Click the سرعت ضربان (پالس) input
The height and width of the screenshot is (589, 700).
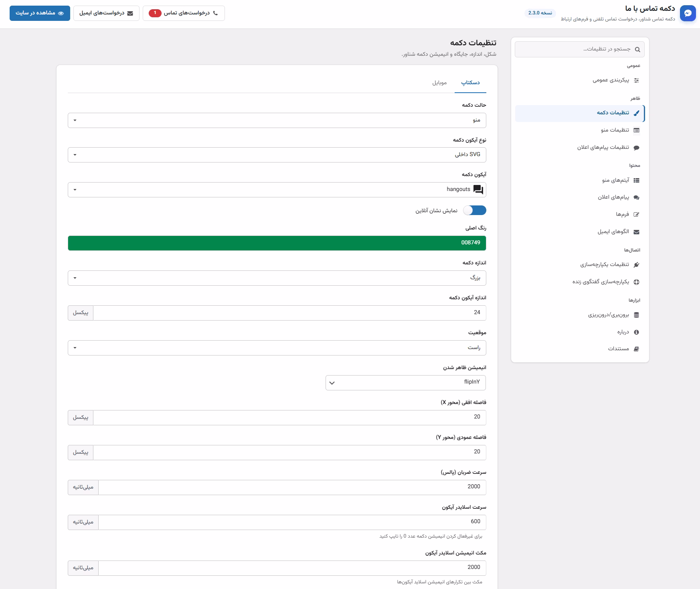292,487
